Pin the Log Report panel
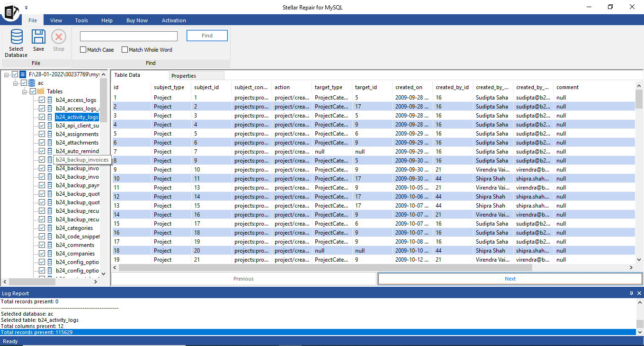 [631, 293]
